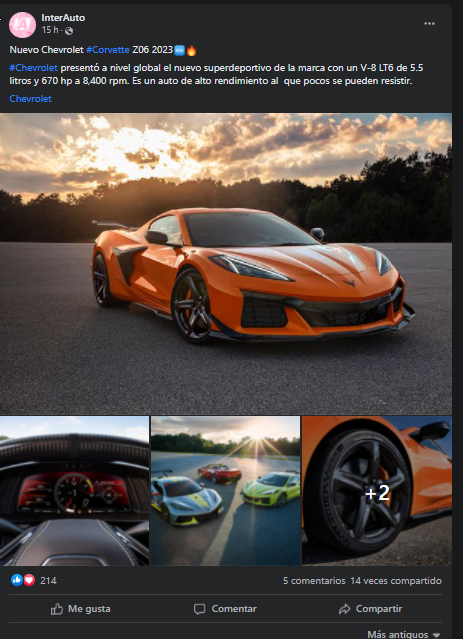Expand the Más antiguos comment sort dropdown
Viewport: 463px width, 639px height.
coord(404,634)
